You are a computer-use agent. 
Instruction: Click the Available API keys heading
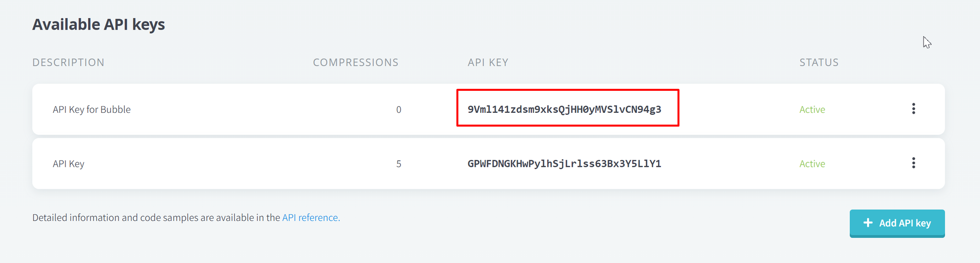tap(99, 24)
